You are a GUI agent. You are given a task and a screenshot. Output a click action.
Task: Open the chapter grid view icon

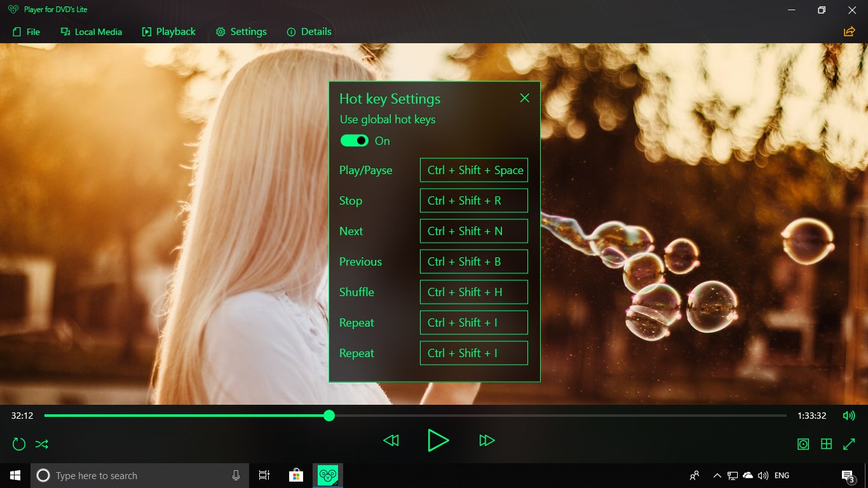tap(825, 444)
